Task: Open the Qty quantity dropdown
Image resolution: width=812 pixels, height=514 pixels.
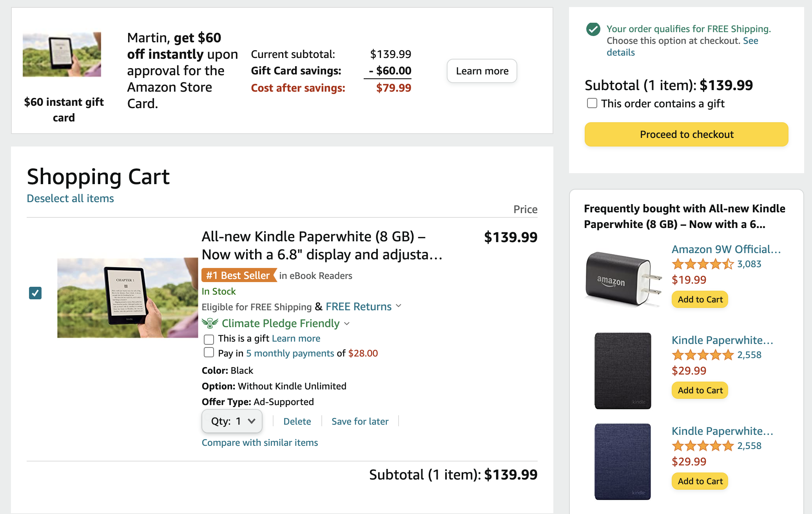Action: pyautogui.click(x=232, y=421)
